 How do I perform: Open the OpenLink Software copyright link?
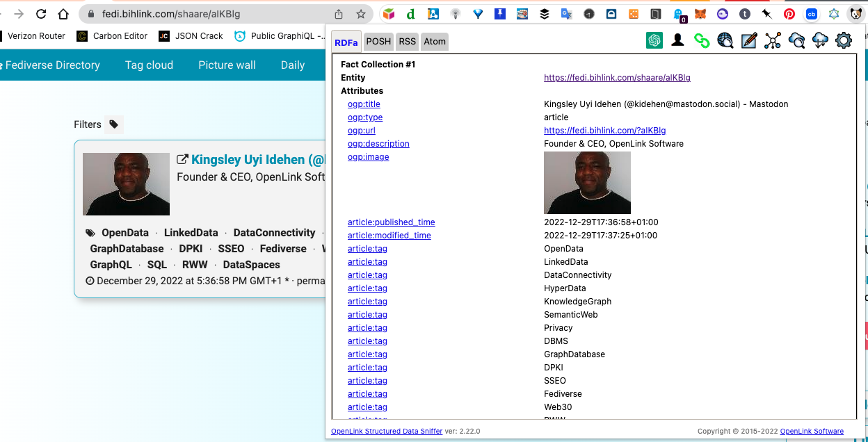click(x=812, y=432)
